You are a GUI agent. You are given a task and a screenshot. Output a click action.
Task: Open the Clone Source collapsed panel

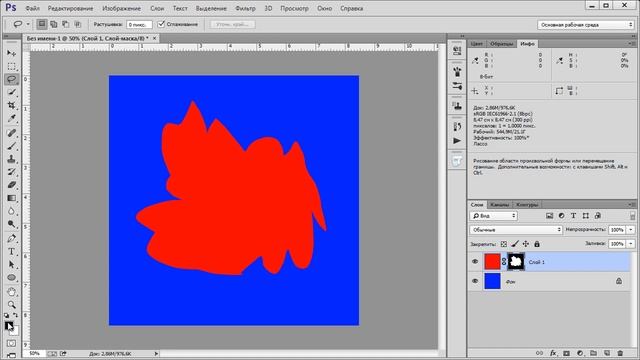pos(457,106)
